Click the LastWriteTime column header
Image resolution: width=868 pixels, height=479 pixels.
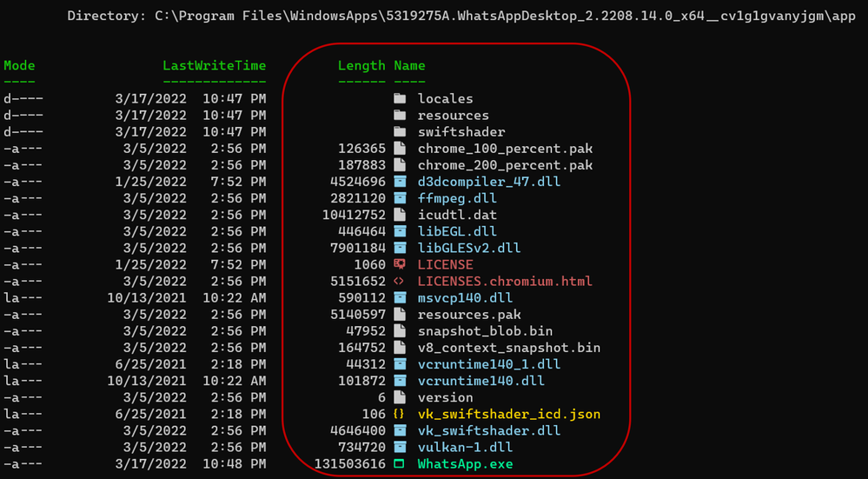[x=215, y=65]
